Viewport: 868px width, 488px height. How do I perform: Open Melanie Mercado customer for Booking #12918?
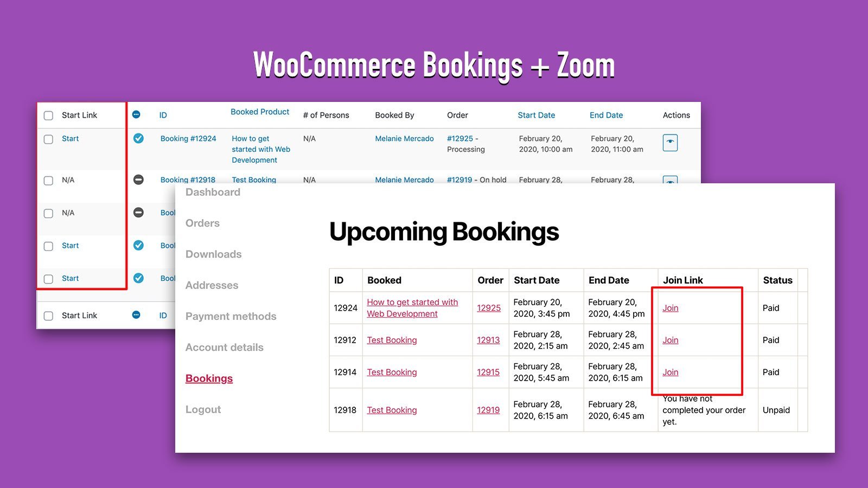[404, 179]
